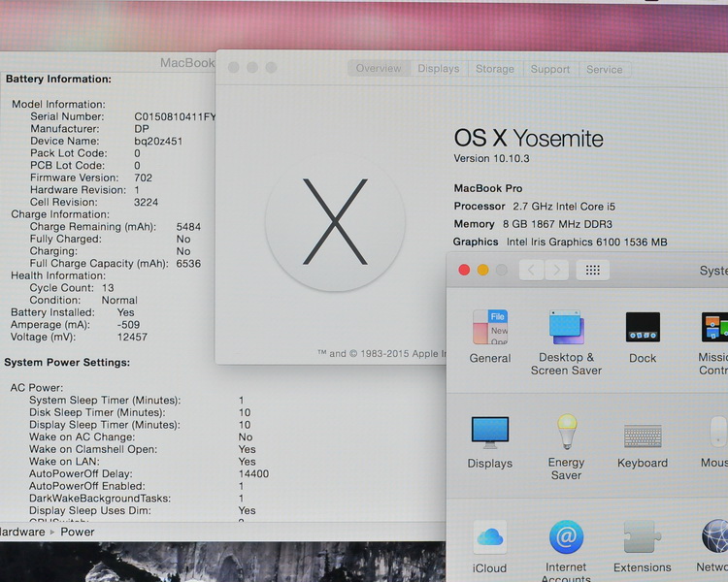Click Charge Remaining value 5484
The height and width of the screenshot is (582, 728).
(188, 227)
